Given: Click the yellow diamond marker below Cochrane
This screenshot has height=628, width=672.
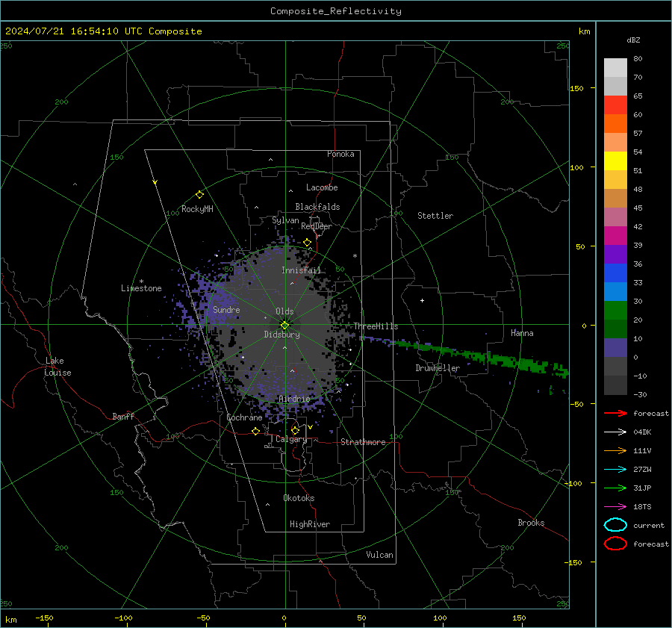Looking at the screenshot, I should point(256,431).
